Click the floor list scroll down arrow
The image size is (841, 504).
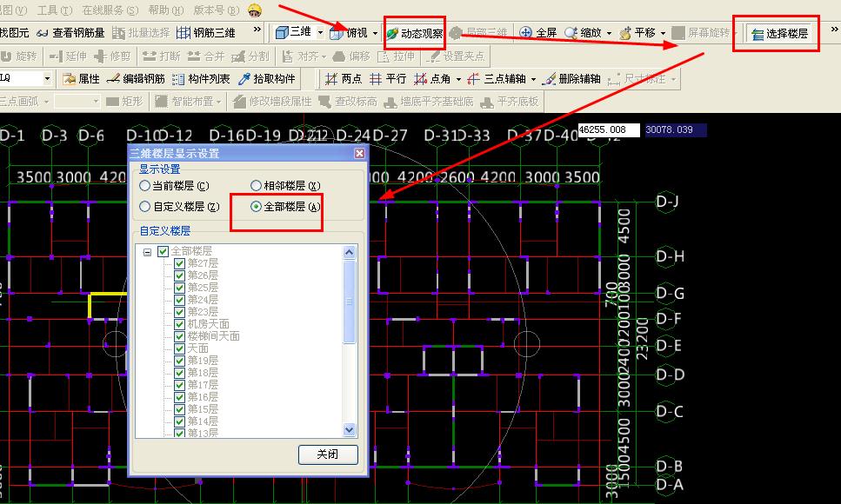[x=349, y=430]
